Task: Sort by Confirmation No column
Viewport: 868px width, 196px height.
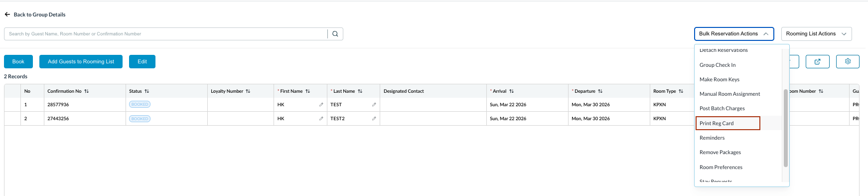Action: tap(87, 91)
